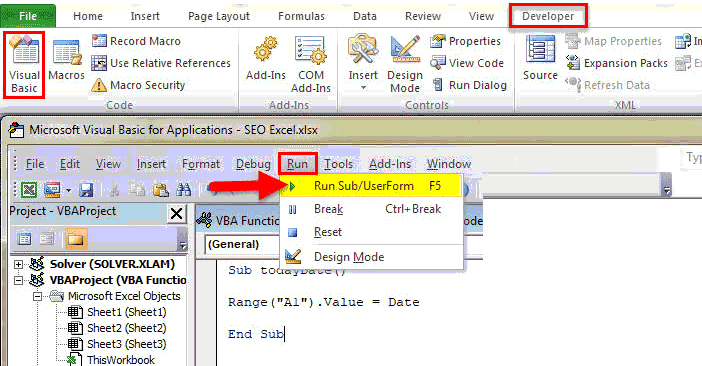This screenshot has width=702, height=366.
Task: Toggle Design Mode in the ribbon
Action: pos(405,64)
